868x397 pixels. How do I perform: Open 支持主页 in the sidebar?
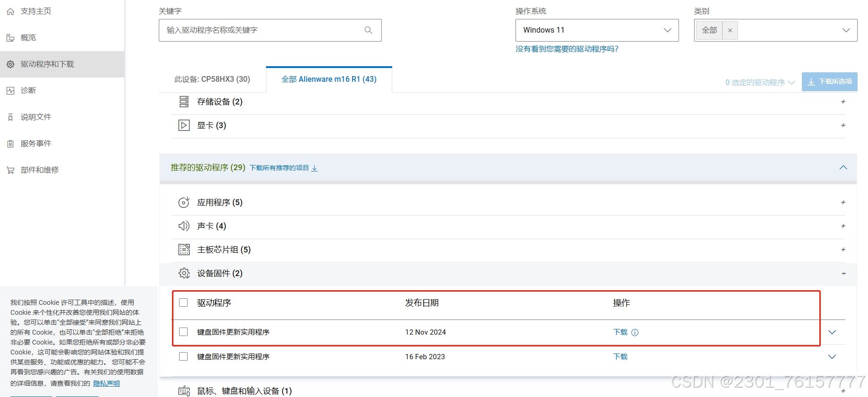[36, 11]
